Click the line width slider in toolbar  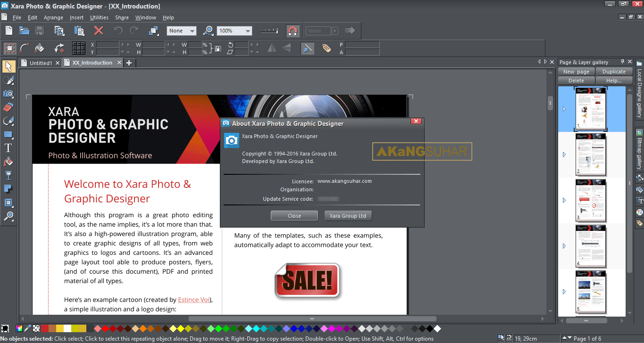click(269, 31)
